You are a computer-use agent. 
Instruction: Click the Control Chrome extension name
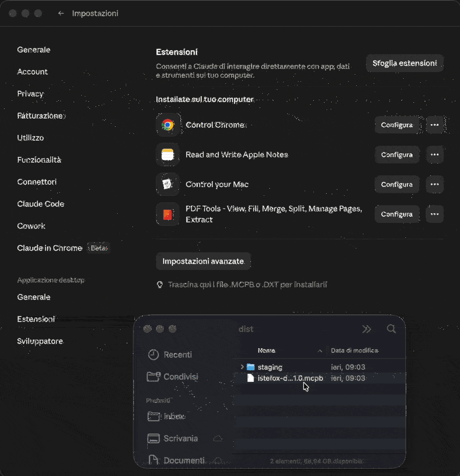pos(216,125)
